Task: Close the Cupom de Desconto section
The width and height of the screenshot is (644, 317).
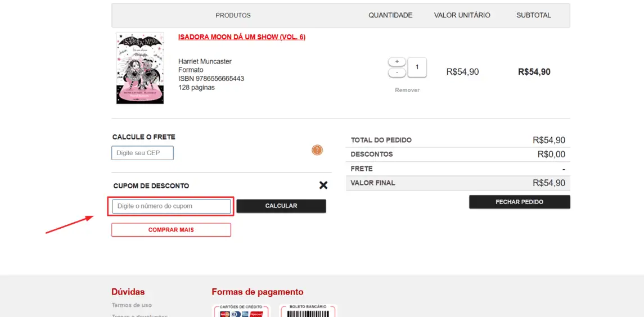Action: pos(323,185)
